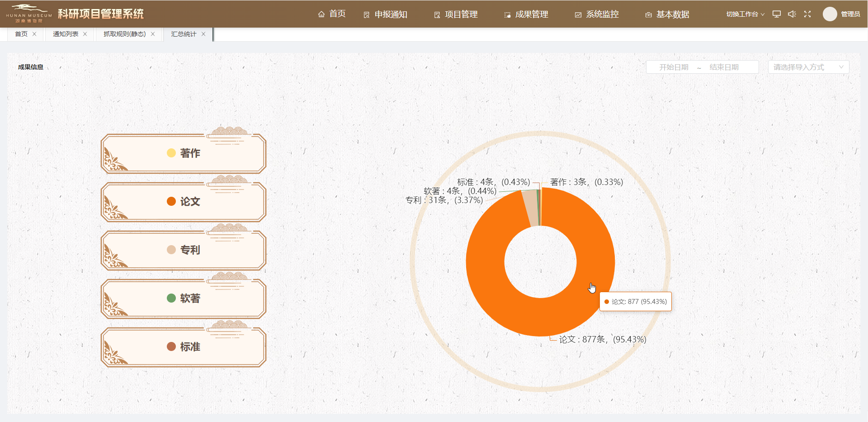
Task: Switch to the 首页 tab
Action: pos(21,34)
